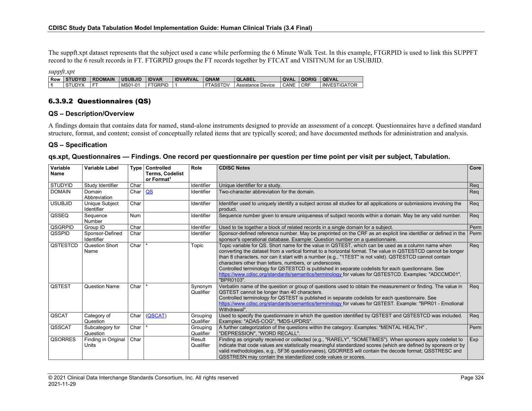This screenshot has height=411, width=532.
Task: Select the italic "suppft.xpt" table caption
Action: (61, 72)
